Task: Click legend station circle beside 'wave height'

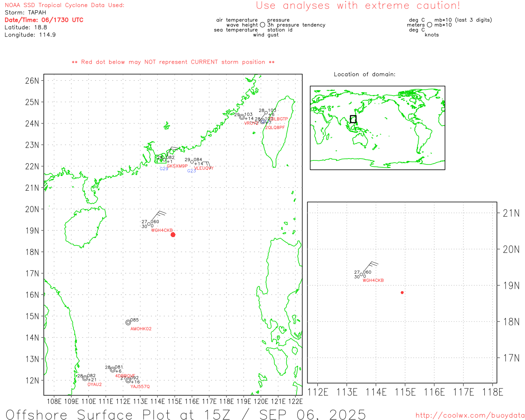Action: 262,25
